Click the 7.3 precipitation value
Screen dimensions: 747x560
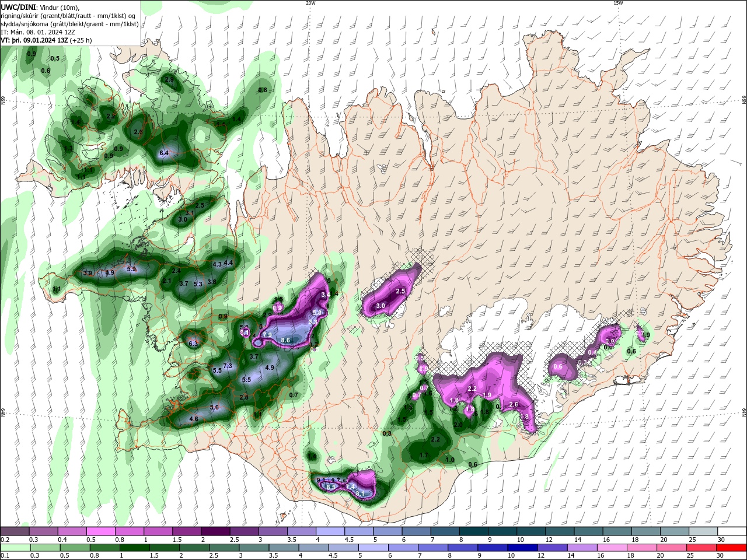[x=228, y=366]
